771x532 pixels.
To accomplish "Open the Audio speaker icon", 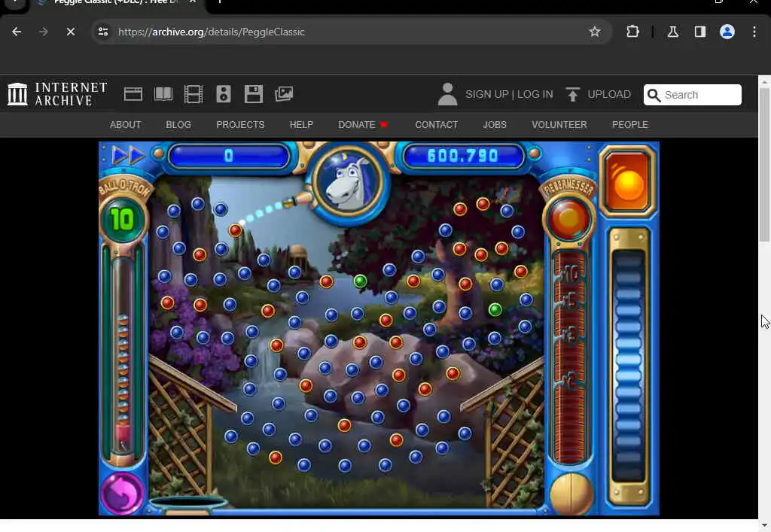I will point(223,94).
